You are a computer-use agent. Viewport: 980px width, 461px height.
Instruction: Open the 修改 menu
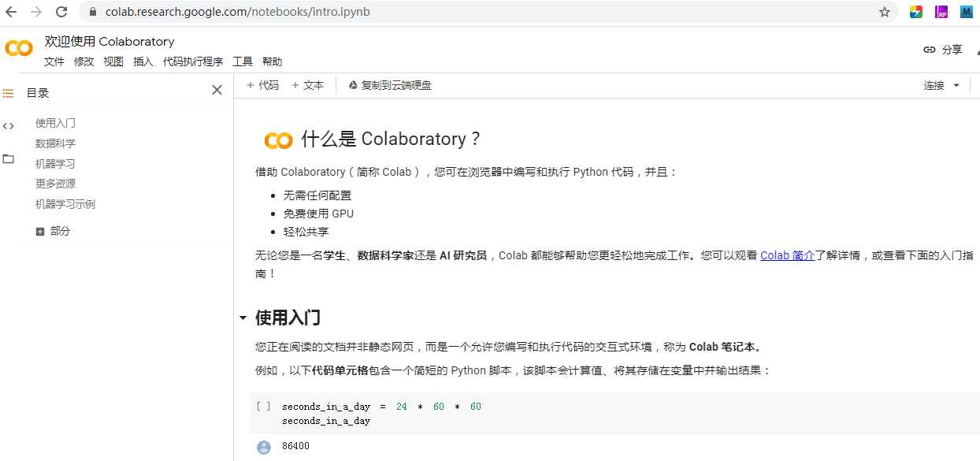click(84, 61)
